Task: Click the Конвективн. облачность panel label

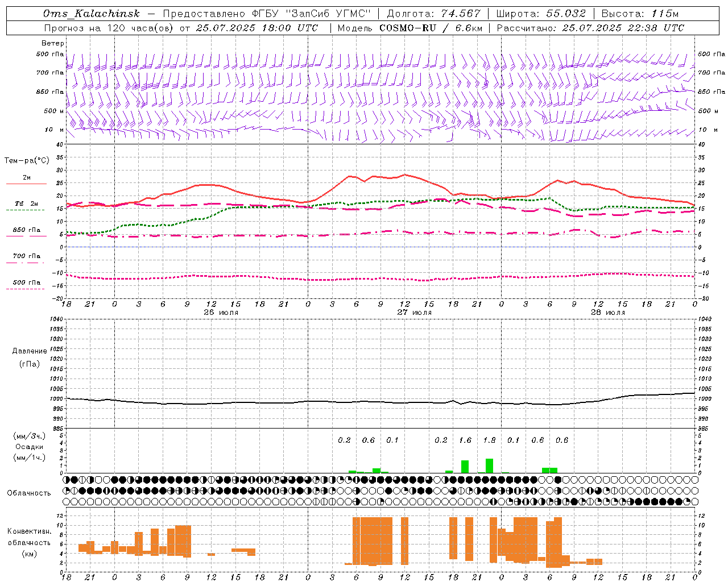Action: (29, 537)
